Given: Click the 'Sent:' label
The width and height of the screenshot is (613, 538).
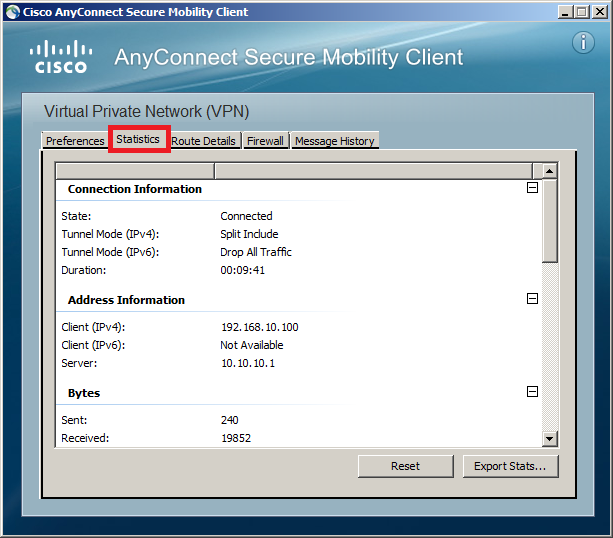Looking at the screenshot, I should click(74, 420).
